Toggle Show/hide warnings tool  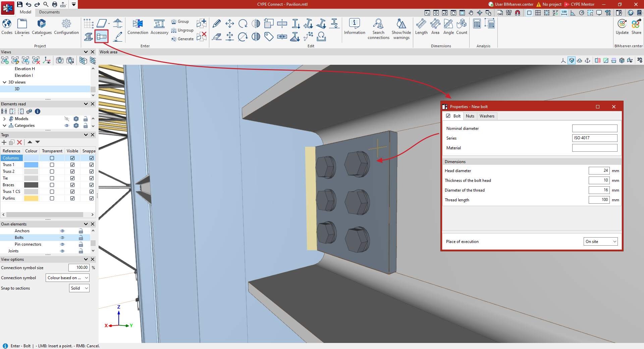point(401,29)
